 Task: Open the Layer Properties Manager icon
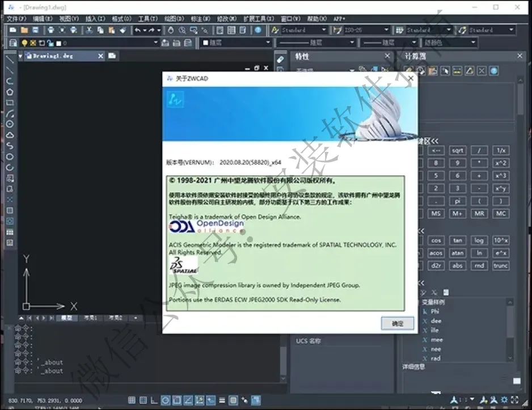click(13, 43)
